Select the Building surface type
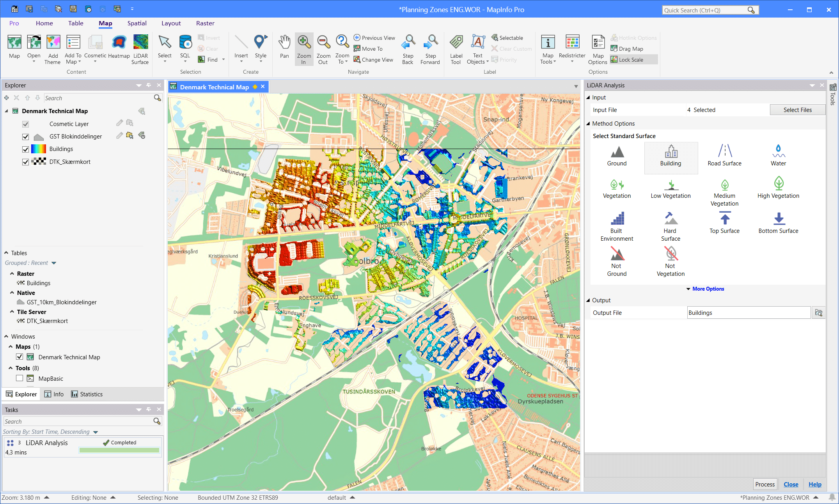Viewport: 839px width, 504px height. click(670, 158)
